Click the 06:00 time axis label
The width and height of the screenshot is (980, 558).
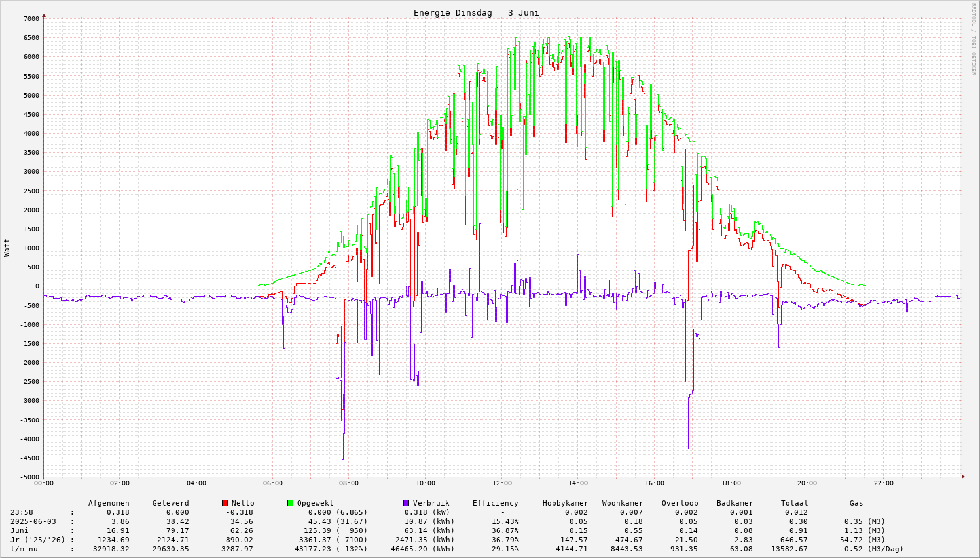pyautogui.click(x=272, y=483)
